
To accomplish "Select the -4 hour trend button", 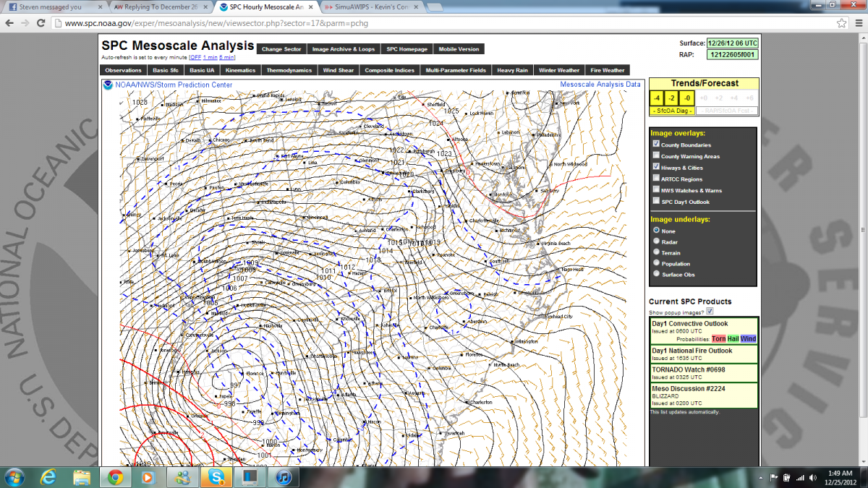I will [657, 98].
